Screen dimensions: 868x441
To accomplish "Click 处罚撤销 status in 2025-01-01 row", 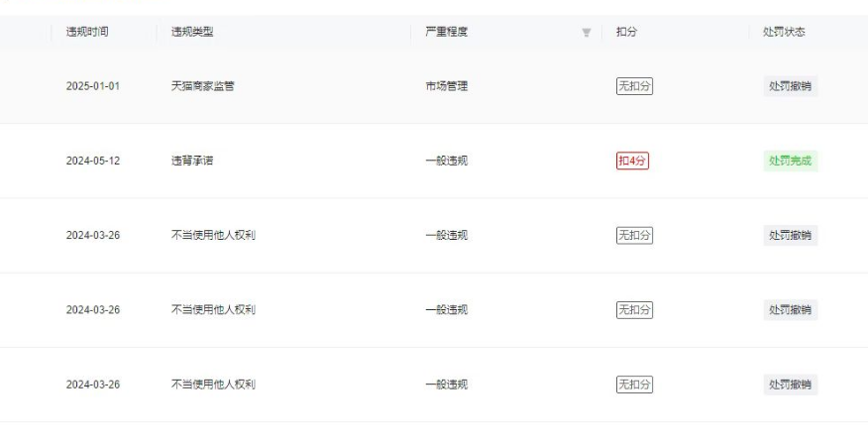I will tap(791, 86).
